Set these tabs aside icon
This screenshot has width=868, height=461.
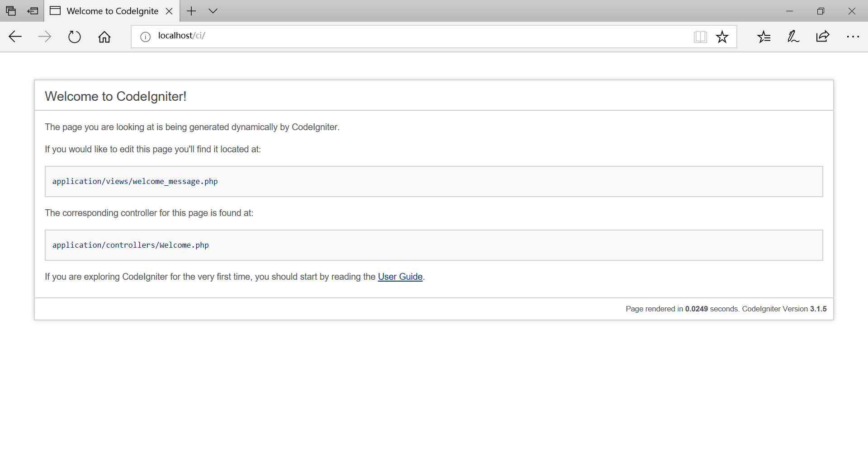click(33, 11)
